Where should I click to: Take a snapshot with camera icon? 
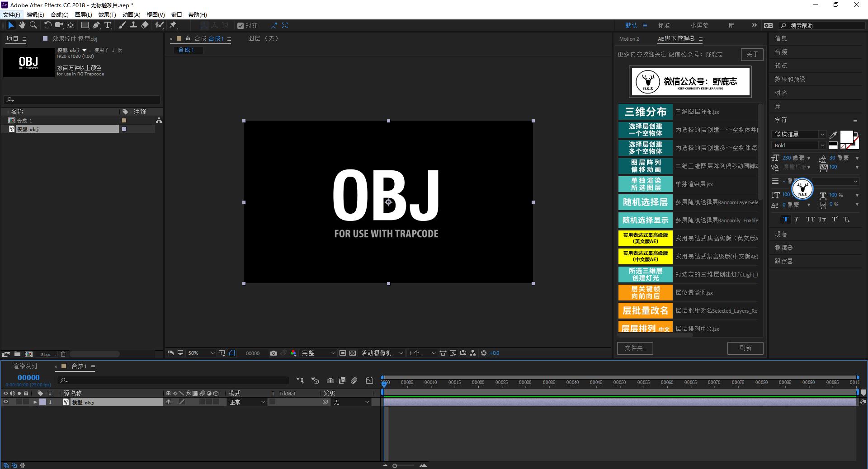point(273,353)
